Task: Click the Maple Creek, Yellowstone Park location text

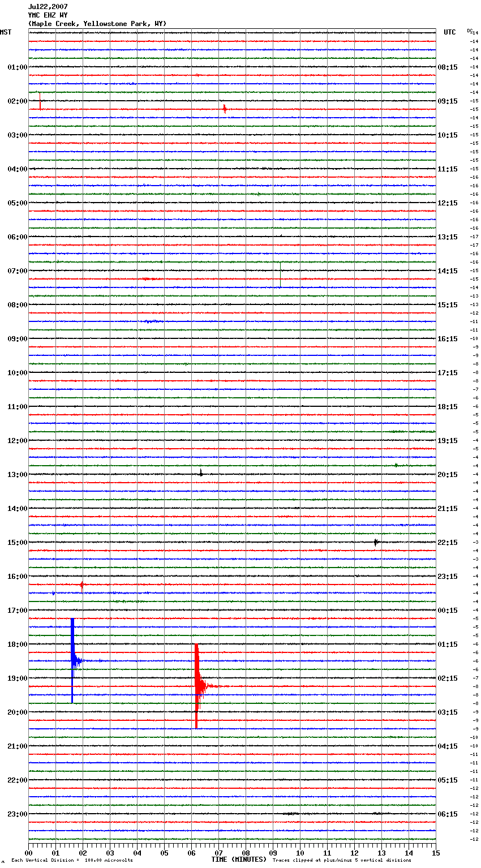Action: point(97,24)
